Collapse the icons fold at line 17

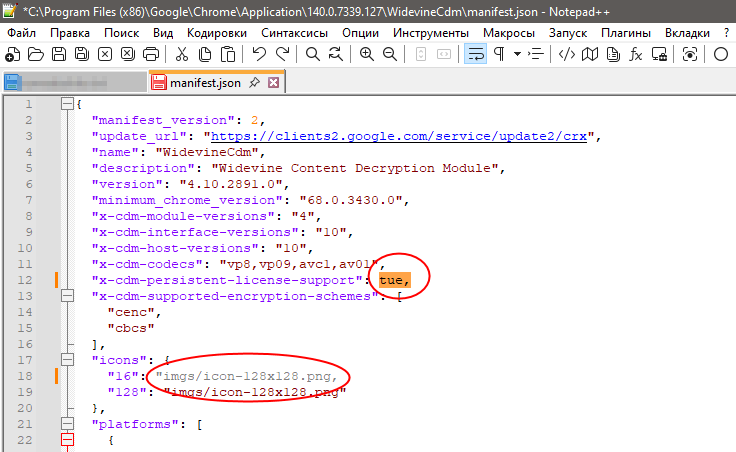point(68,360)
